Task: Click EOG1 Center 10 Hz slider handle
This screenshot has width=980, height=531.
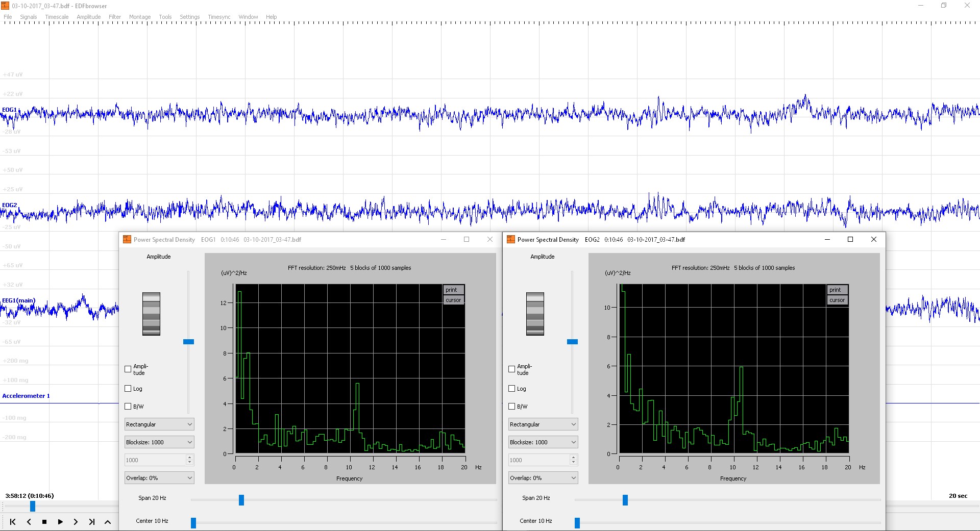Action: pyautogui.click(x=193, y=523)
